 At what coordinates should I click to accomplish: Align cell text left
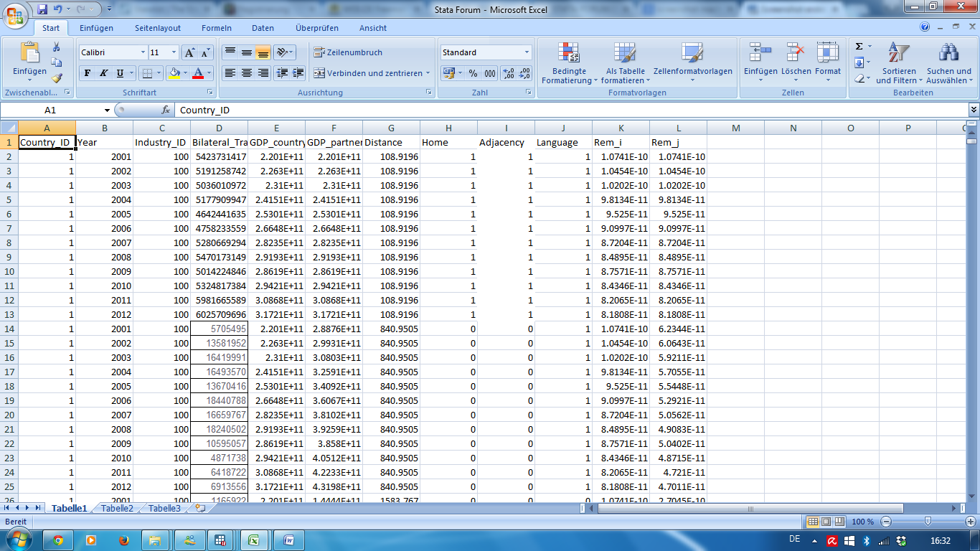(230, 73)
